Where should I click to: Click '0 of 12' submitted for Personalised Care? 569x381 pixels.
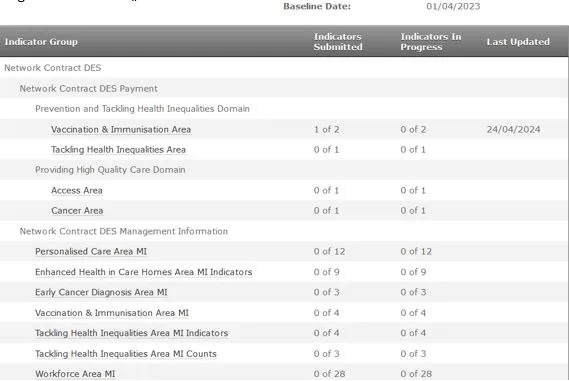tap(329, 251)
